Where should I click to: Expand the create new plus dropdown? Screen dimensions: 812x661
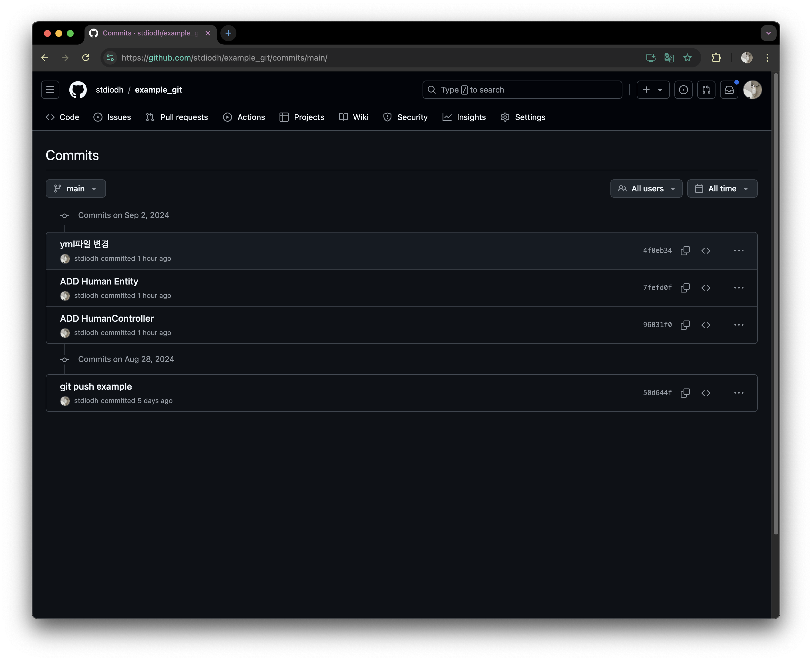click(653, 90)
